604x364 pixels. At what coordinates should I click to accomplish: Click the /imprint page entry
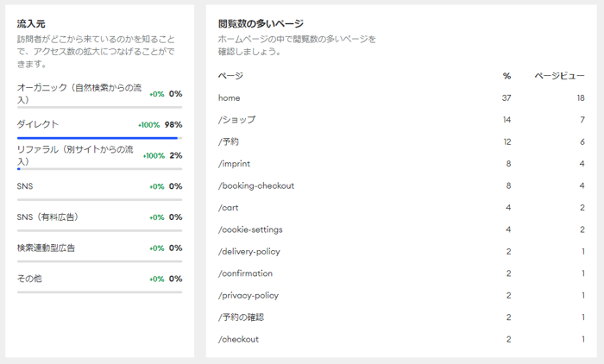point(236,164)
